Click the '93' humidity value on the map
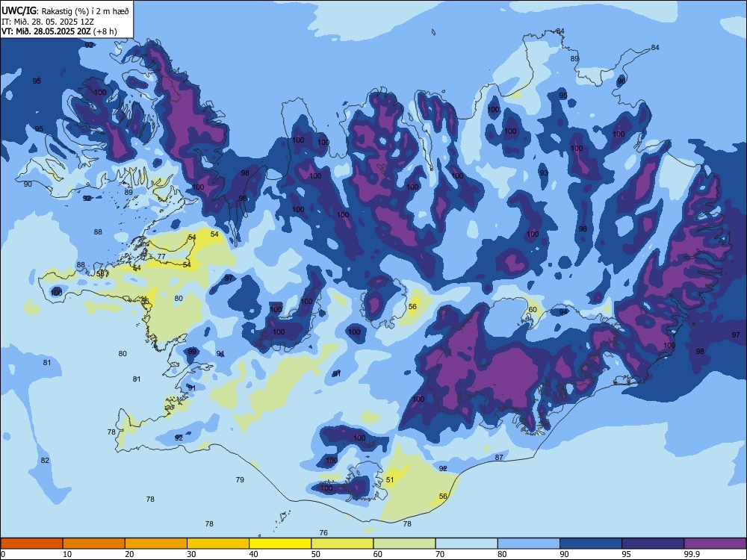 pyautogui.click(x=544, y=173)
